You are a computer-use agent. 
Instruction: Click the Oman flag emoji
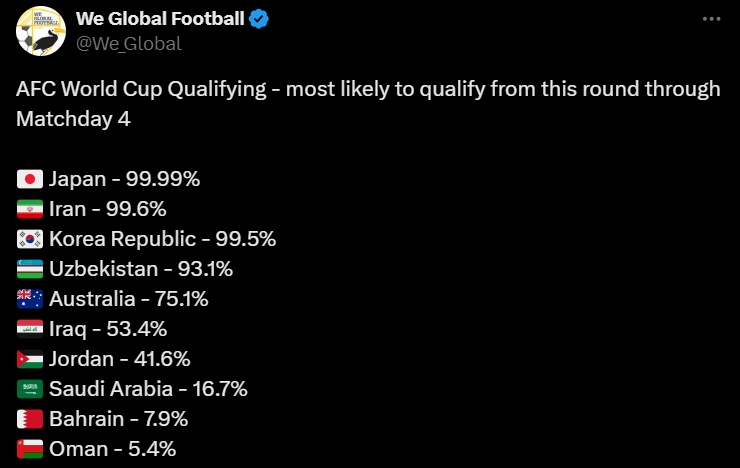coord(30,449)
